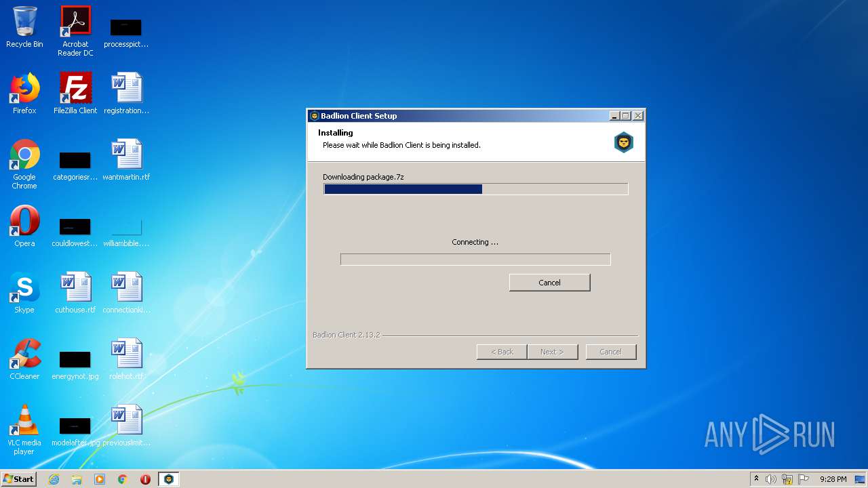Image resolution: width=868 pixels, height=488 pixels.
Task: Open Skype desktop shortcut
Action: pos(24,293)
